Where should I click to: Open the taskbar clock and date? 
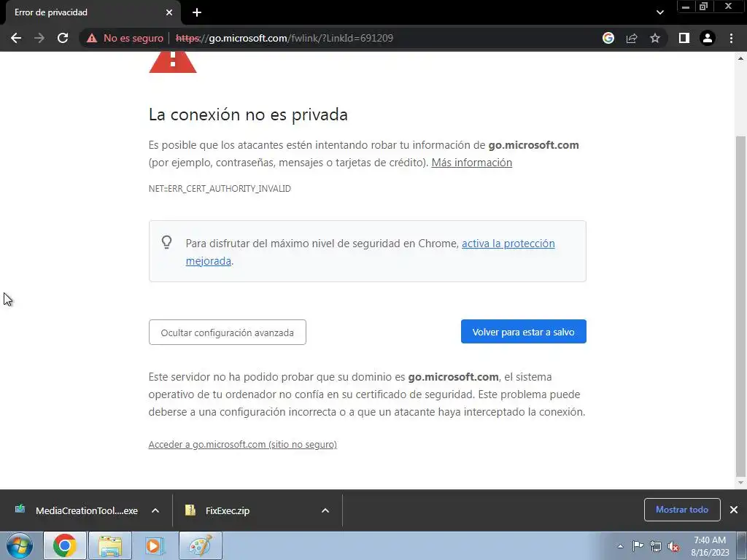[x=710, y=546]
